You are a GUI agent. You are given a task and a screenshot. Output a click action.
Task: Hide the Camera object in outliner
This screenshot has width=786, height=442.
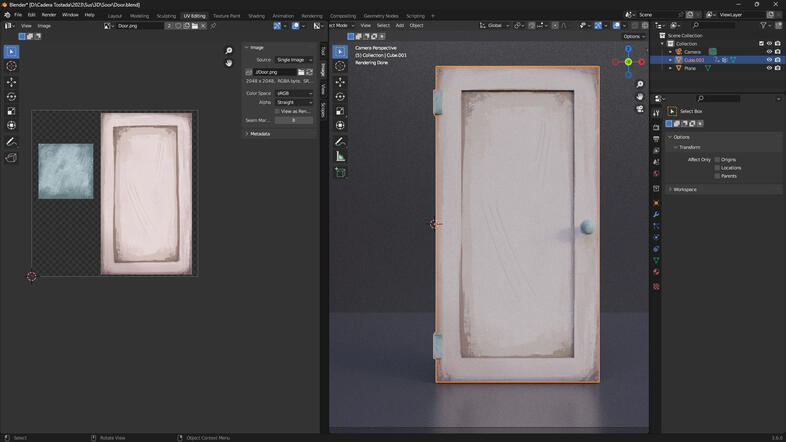pyautogui.click(x=769, y=51)
